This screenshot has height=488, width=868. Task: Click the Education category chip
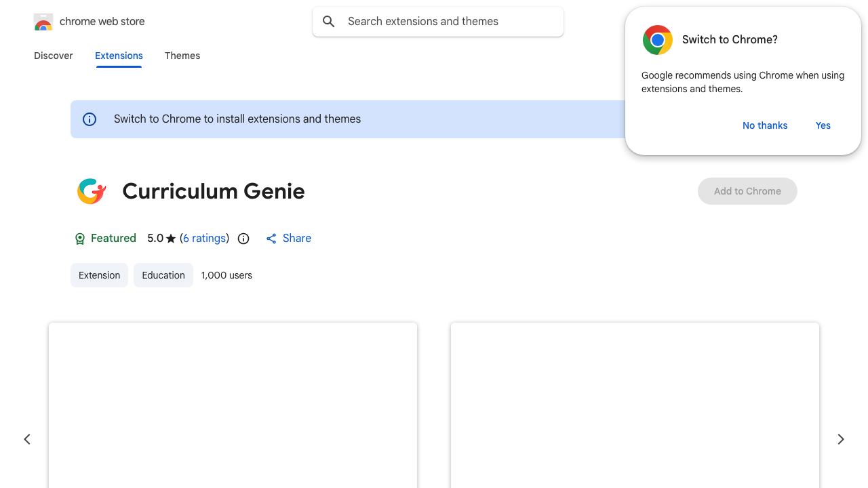pos(163,275)
